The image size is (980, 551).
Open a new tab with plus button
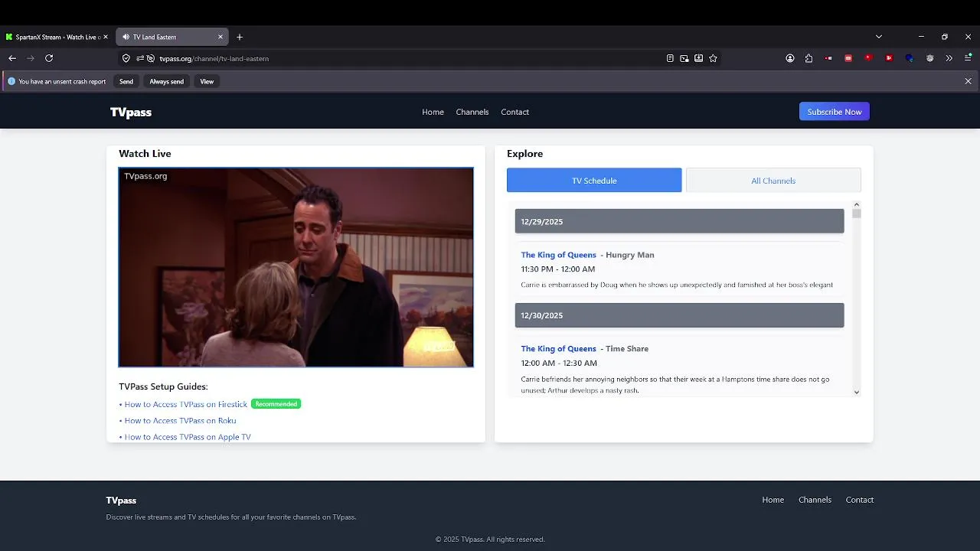click(240, 37)
